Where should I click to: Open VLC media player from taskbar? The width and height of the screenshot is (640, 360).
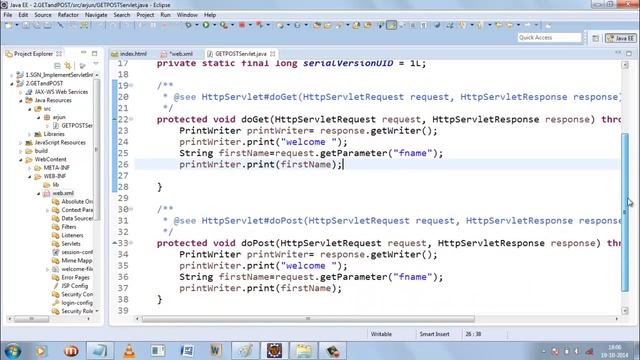129,351
